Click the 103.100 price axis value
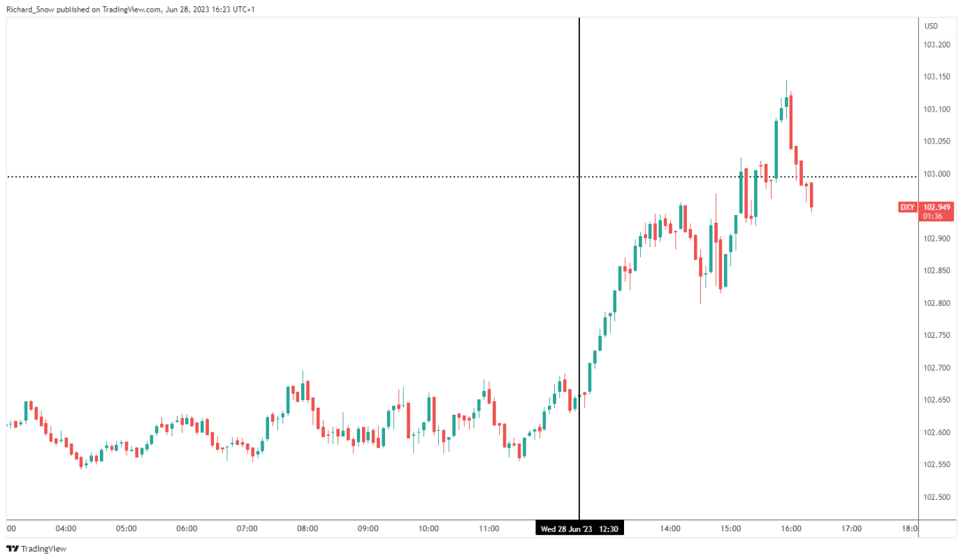The image size is (963, 560). 937,110
